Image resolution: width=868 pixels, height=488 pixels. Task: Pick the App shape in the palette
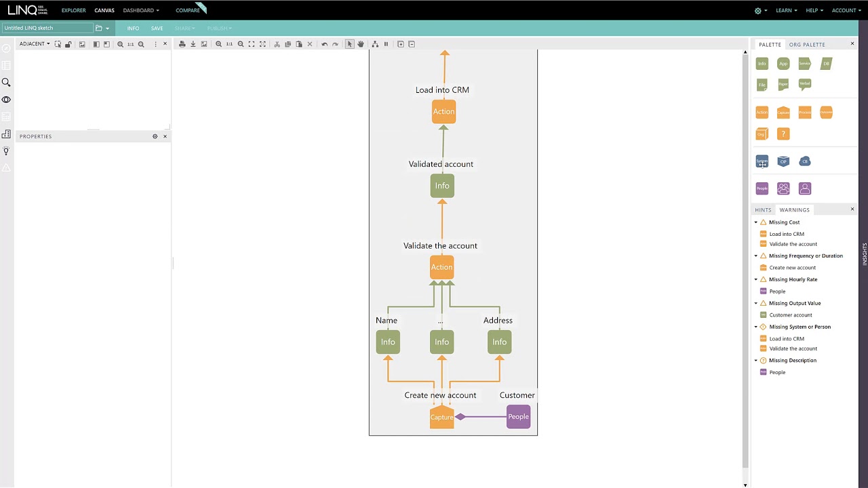[783, 64]
